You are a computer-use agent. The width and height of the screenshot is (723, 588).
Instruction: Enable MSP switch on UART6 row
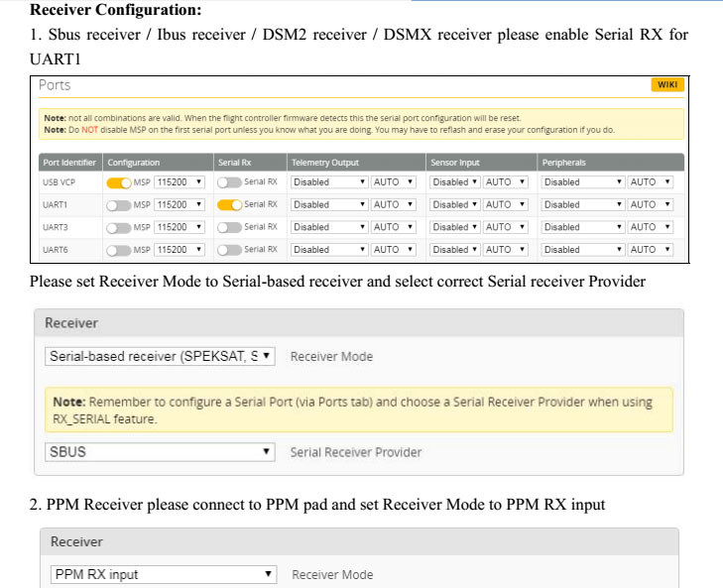click(x=119, y=251)
